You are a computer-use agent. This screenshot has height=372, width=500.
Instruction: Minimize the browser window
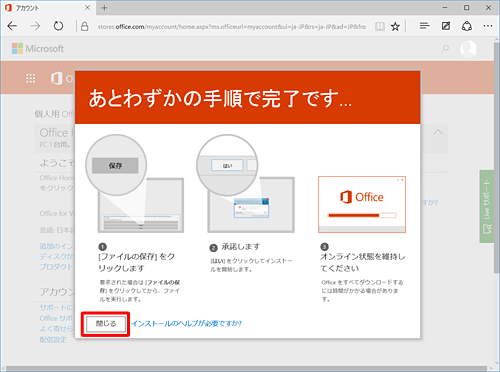pyautogui.click(x=445, y=7)
